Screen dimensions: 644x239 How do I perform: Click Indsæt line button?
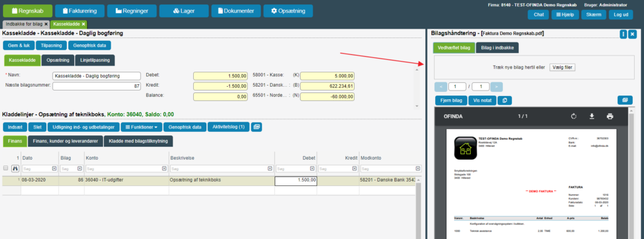pos(15,127)
